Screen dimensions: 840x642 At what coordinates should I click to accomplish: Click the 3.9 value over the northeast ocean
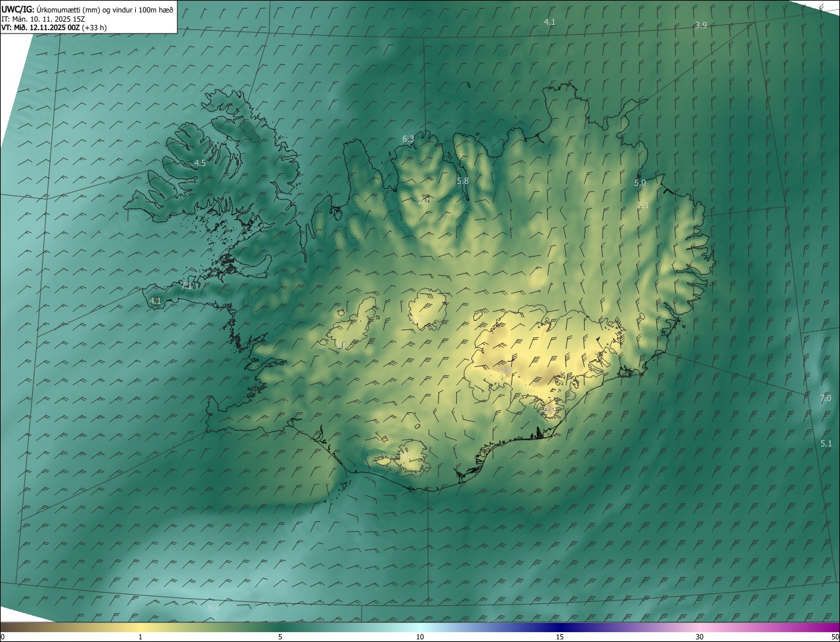(701, 26)
